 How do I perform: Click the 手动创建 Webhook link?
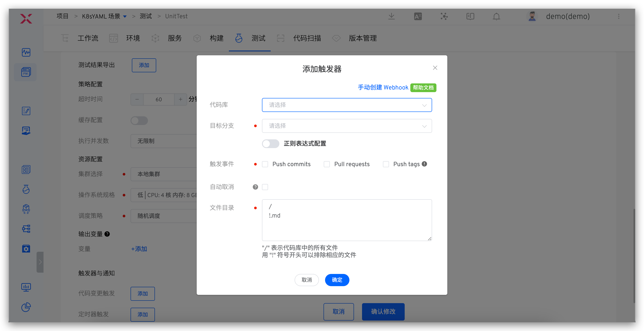click(x=383, y=87)
